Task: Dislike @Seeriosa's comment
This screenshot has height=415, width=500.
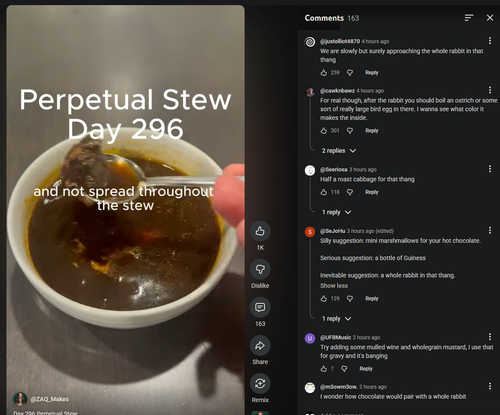Action: (x=350, y=192)
